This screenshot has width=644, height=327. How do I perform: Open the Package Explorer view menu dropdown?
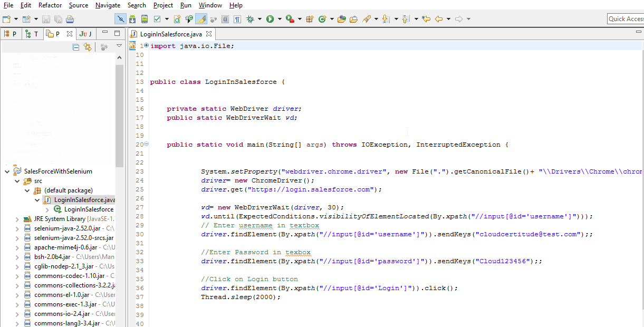(x=119, y=46)
